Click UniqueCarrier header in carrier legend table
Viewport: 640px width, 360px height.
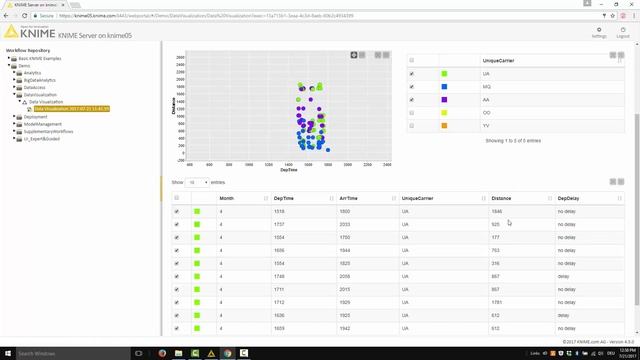click(x=498, y=61)
